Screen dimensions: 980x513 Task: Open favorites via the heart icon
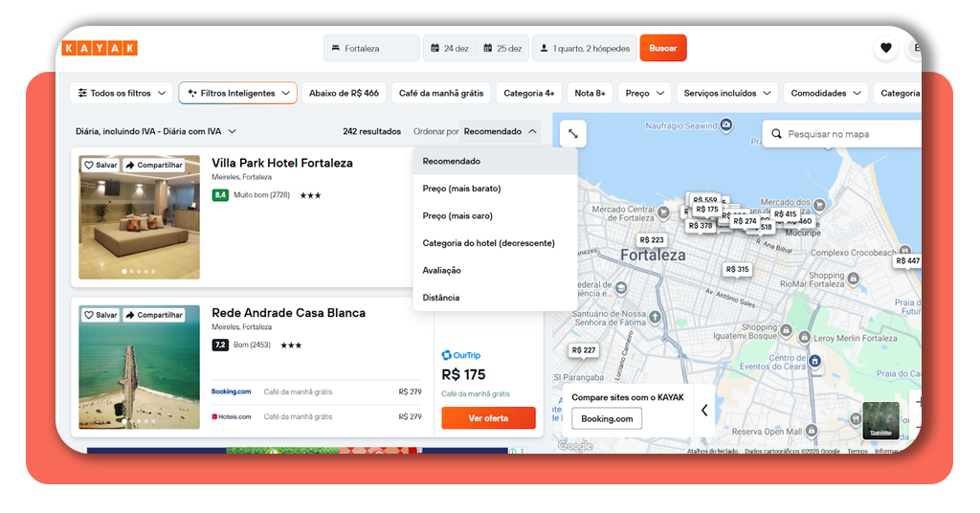tap(885, 48)
